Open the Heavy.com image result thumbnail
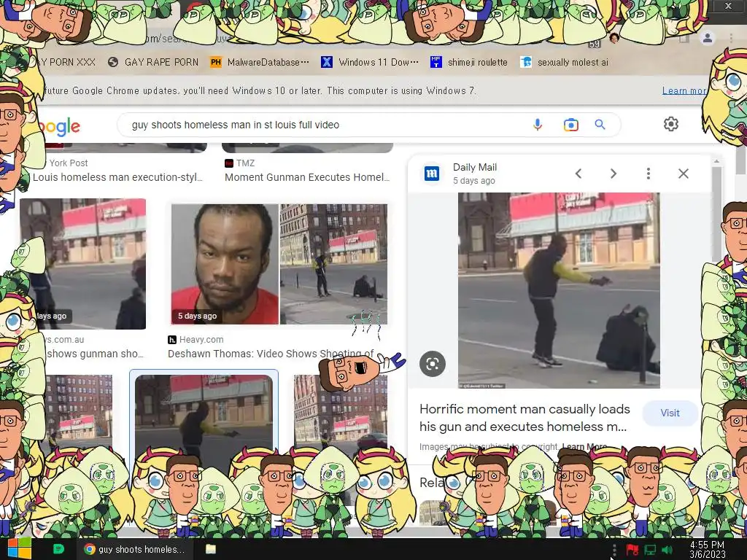 (279, 264)
